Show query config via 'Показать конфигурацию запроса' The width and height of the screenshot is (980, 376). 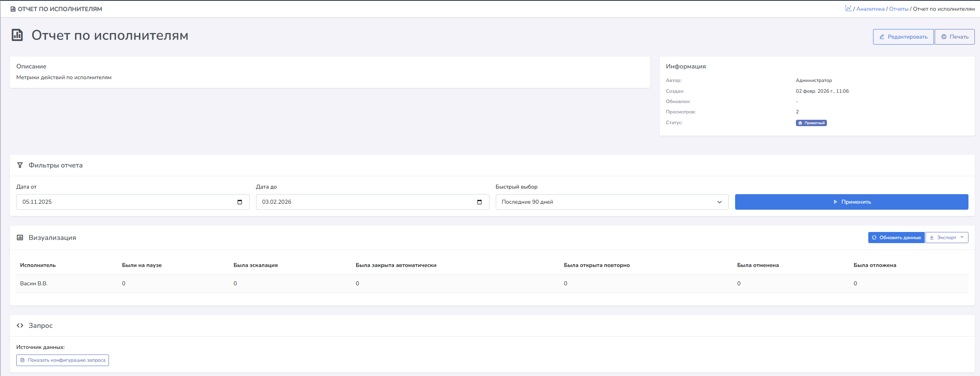62,360
